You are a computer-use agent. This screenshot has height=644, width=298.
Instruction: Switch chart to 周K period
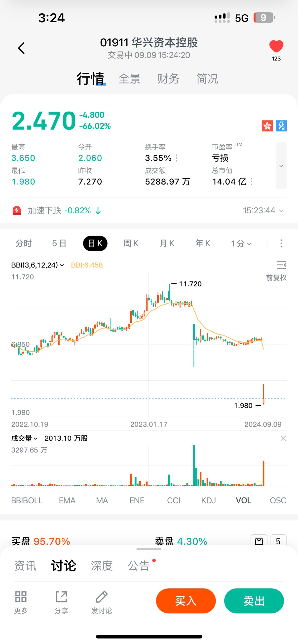[131, 243]
